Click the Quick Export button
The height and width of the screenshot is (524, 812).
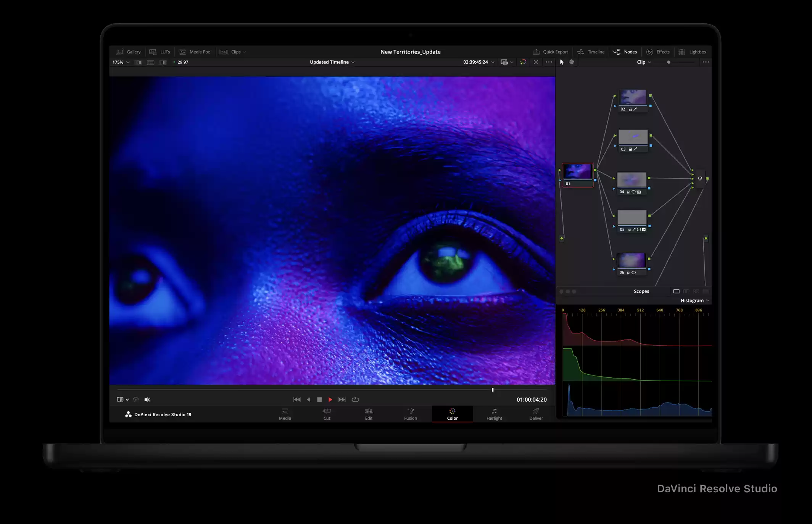coord(550,52)
